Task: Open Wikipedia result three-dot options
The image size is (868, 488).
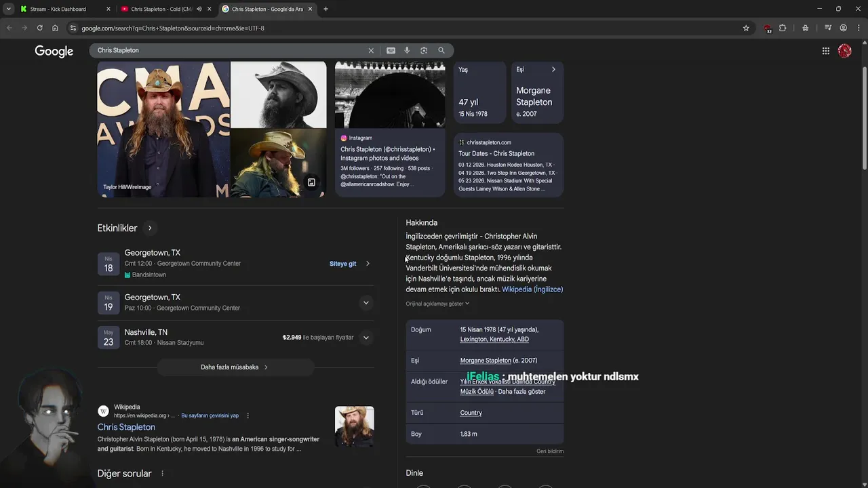Action: pyautogui.click(x=248, y=415)
